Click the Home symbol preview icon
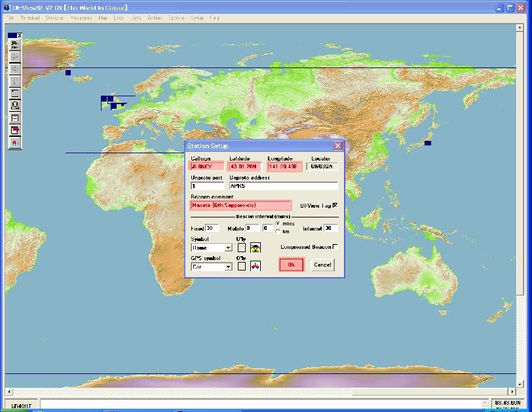Screen dimensions: 532x412 click(x=256, y=248)
